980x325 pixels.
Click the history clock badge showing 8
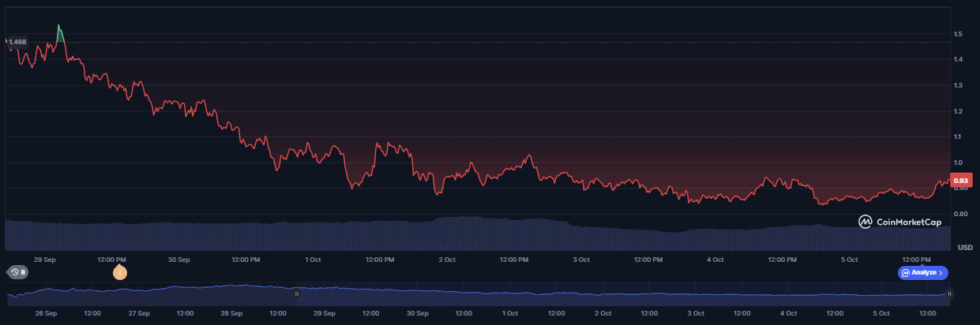(17, 272)
